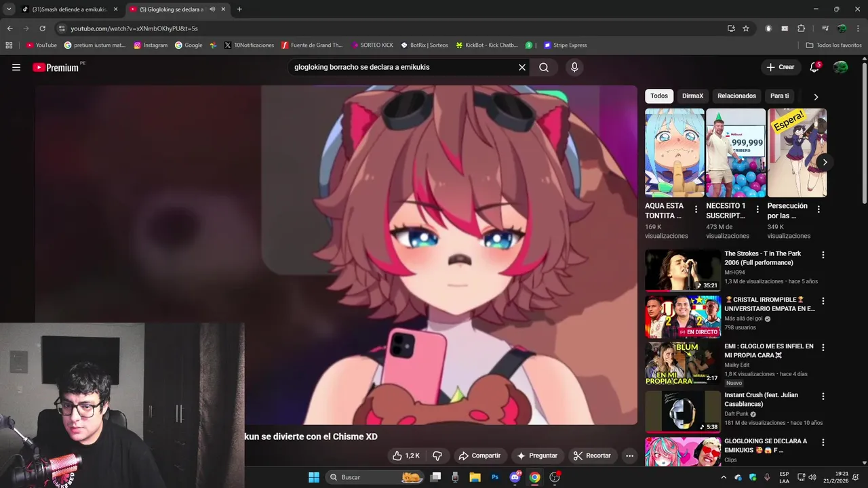
Task: Open the Crear upload menu
Action: coord(781,67)
